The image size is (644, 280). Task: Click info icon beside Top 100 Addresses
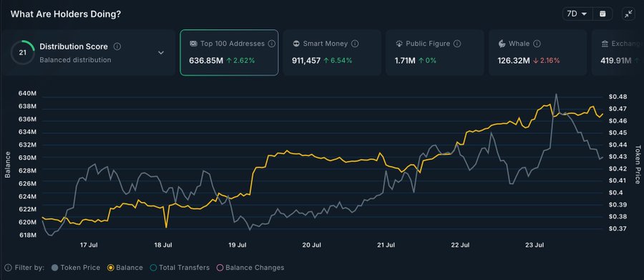click(271, 44)
